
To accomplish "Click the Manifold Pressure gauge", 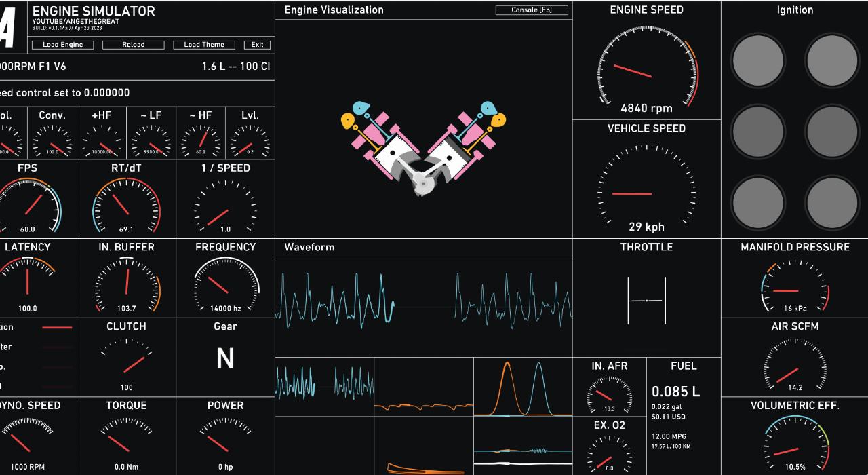I will [795, 286].
